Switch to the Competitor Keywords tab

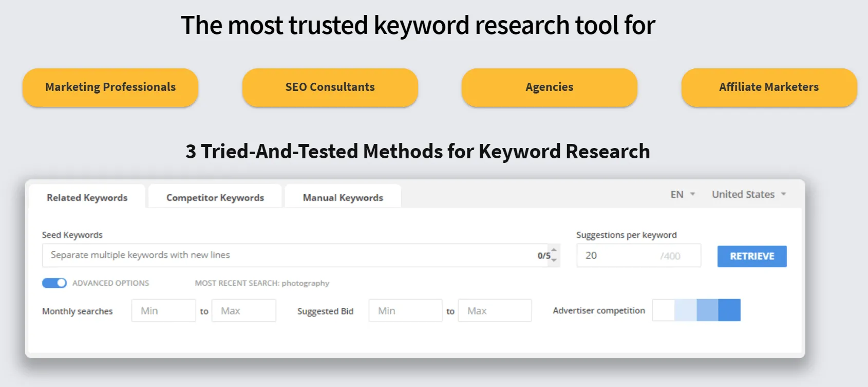[x=215, y=197]
